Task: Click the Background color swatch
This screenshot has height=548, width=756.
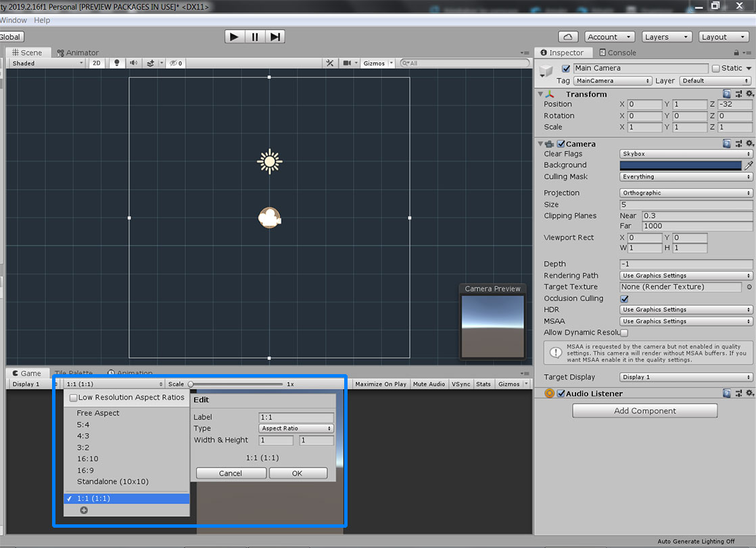Action: click(680, 165)
